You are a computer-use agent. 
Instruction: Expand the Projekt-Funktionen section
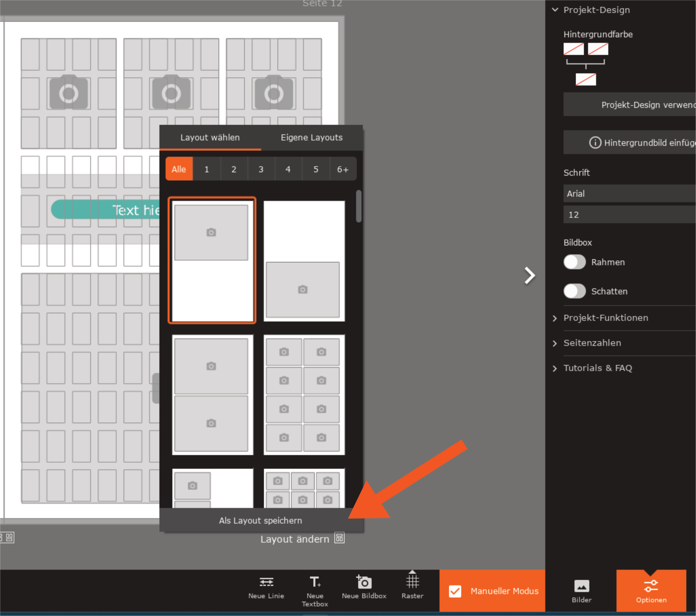[x=605, y=318]
